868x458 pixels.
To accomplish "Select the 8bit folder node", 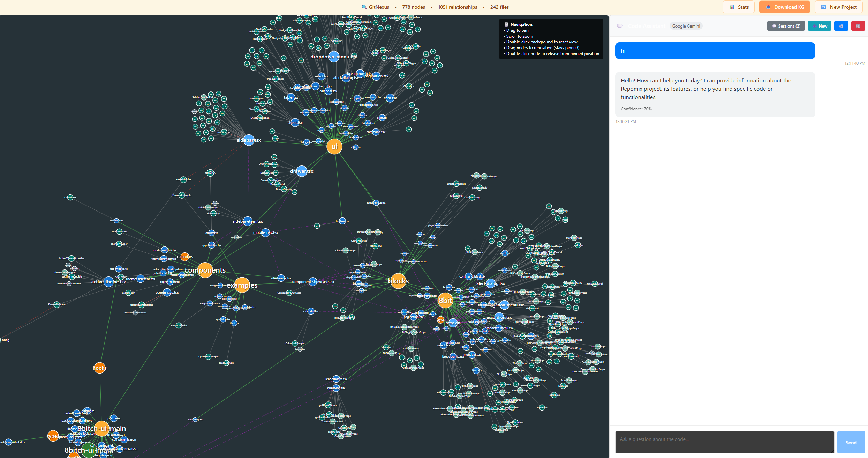I will [x=445, y=300].
